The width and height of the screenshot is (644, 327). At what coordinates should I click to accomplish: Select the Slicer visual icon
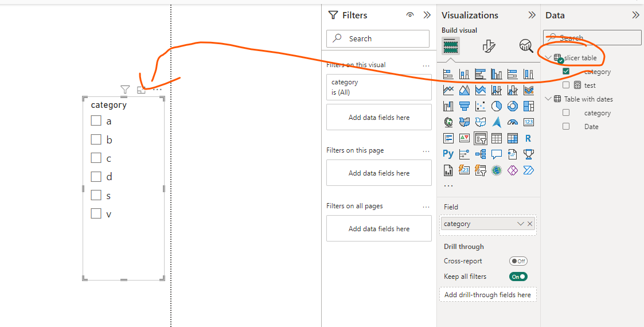point(480,138)
